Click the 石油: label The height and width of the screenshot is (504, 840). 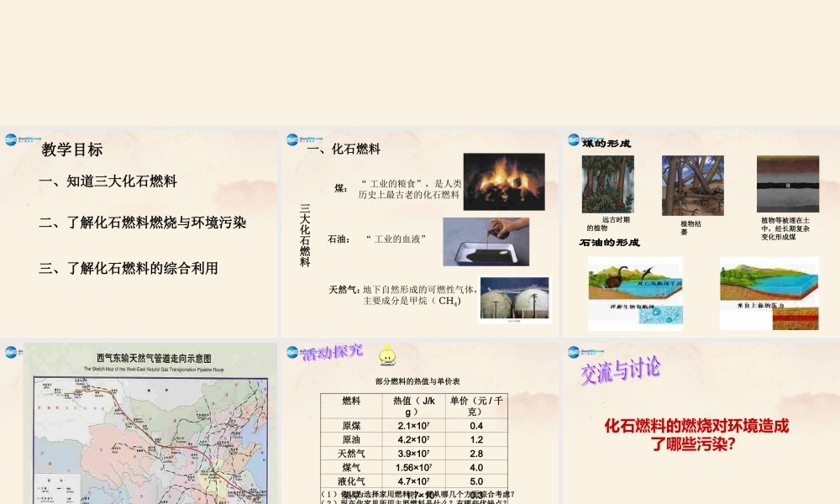tap(339, 239)
